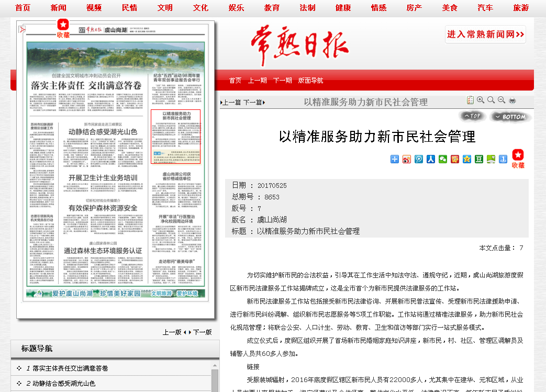The image size is (546, 392).
Task: Open 娱乐 in the top navigation
Action: coord(236,8)
